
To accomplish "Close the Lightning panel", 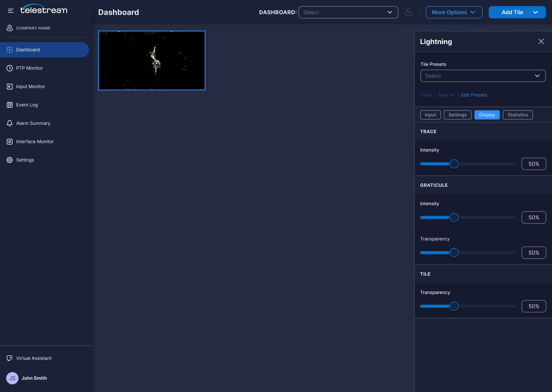I will (541, 42).
